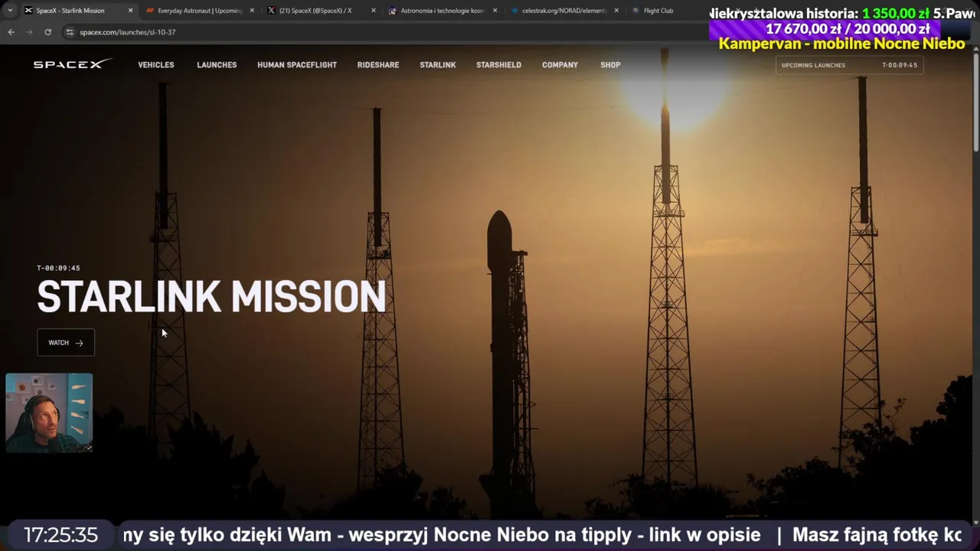The height and width of the screenshot is (551, 980).
Task: Close the Astronomia i technologie tab
Action: (x=495, y=11)
